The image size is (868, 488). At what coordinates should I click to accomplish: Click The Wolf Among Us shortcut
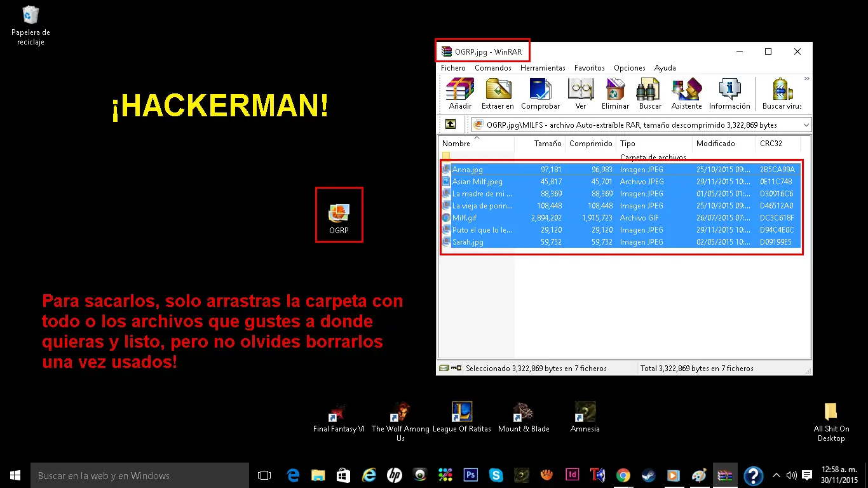(400, 421)
